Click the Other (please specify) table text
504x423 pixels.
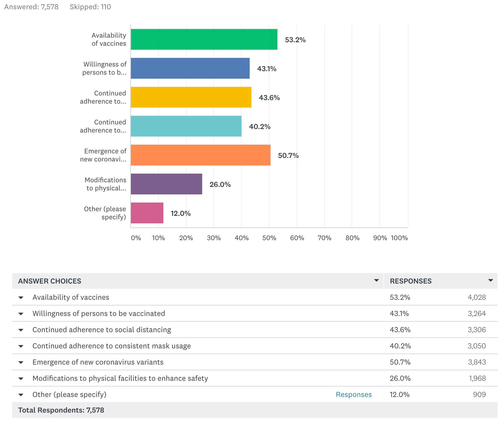coord(70,395)
